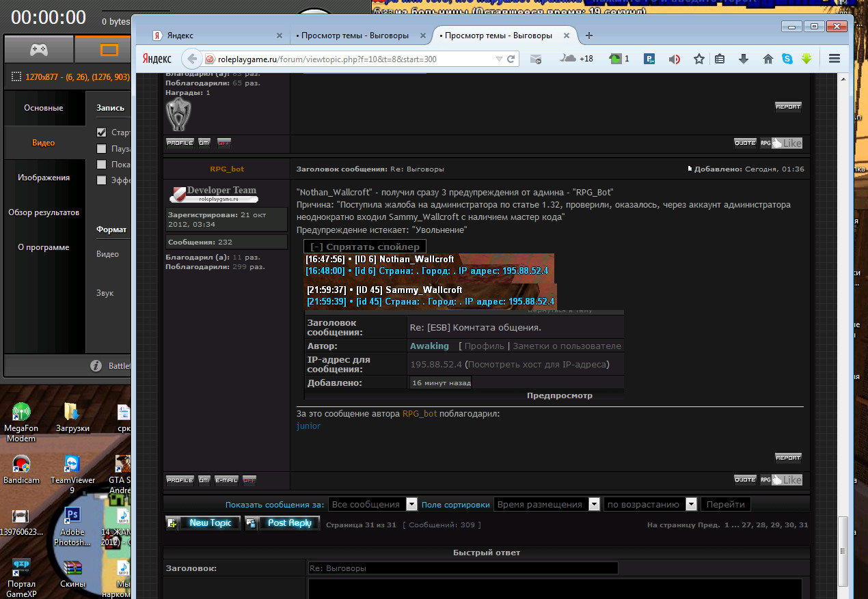Click the green notification icon with 1
The height and width of the screenshot is (599, 868).
[619, 59]
